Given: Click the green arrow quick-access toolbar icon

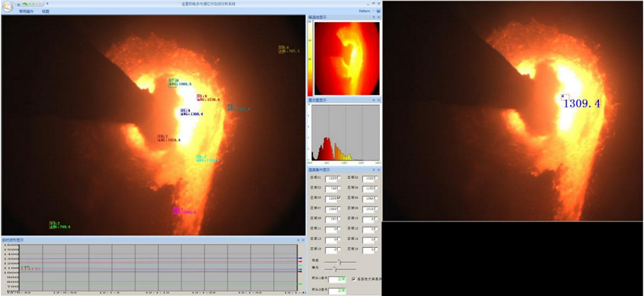Looking at the screenshot, I should point(24,4).
